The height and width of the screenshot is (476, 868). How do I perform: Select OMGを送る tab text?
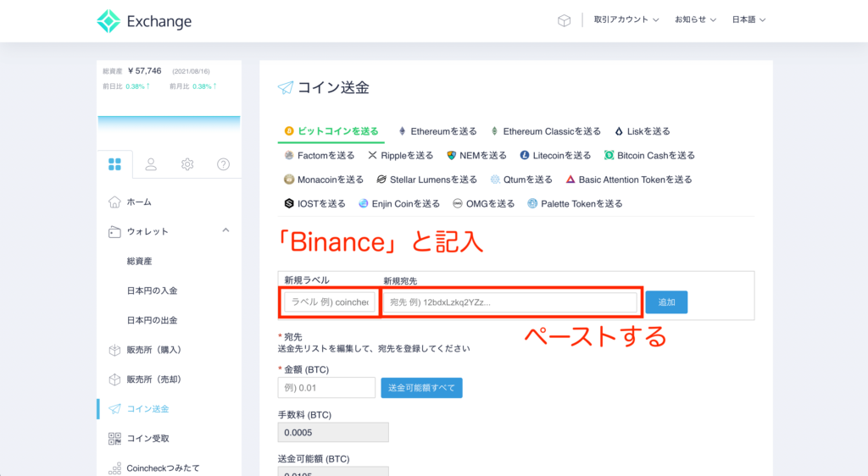(491, 204)
